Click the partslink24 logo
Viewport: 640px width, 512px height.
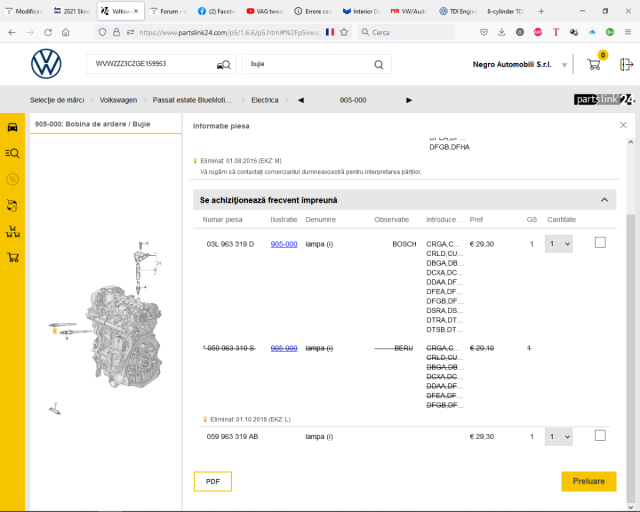(604, 99)
